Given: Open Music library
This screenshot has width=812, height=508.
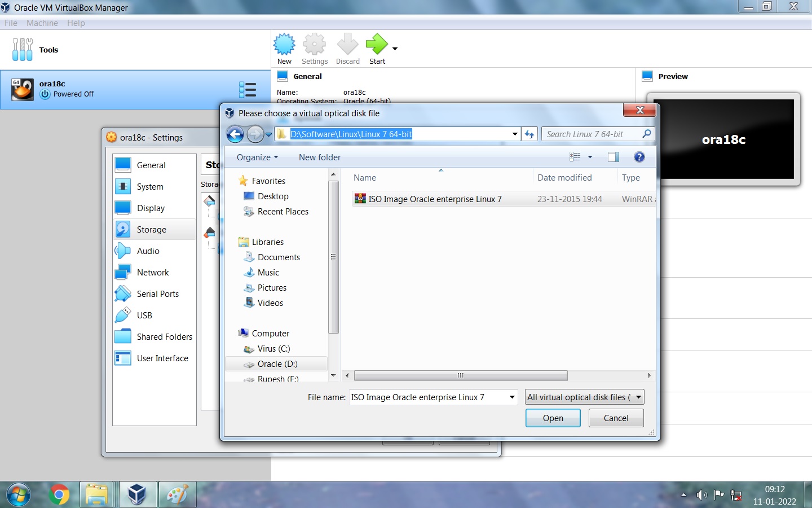Looking at the screenshot, I should (268, 272).
